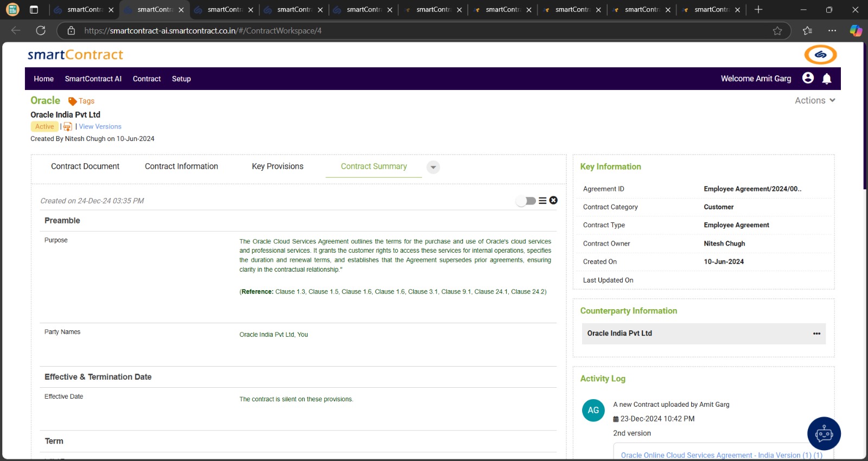
Task: Open the SmartContract AI menu
Action: 93,79
